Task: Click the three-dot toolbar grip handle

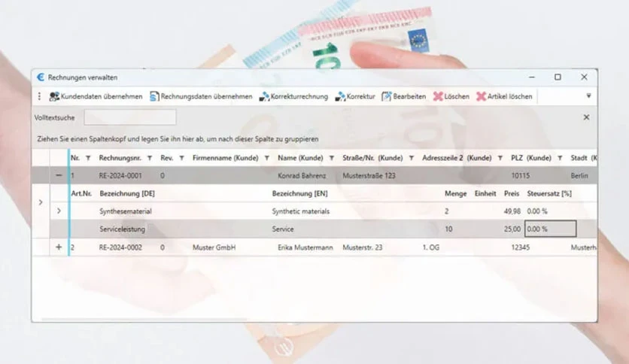Action: (x=39, y=96)
